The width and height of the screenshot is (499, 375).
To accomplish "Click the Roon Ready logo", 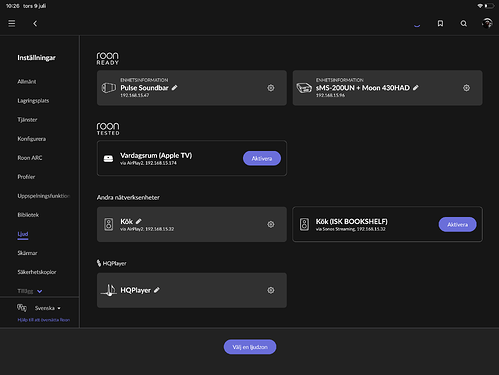I will pyautogui.click(x=107, y=58).
